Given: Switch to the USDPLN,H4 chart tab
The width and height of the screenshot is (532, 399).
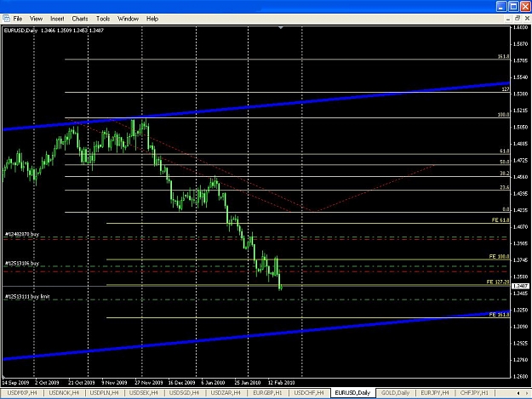Looking at the screenshot, I should [104, 393].
